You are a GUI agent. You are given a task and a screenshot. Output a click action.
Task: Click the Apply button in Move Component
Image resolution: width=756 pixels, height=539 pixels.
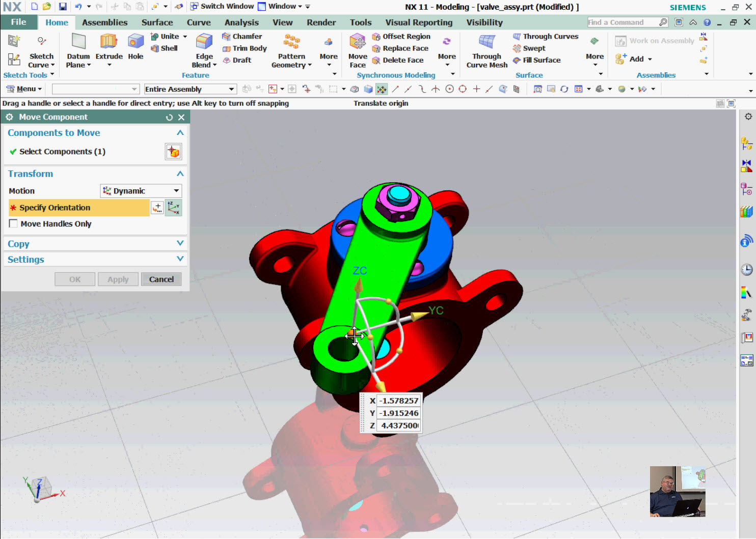[118, 279]
